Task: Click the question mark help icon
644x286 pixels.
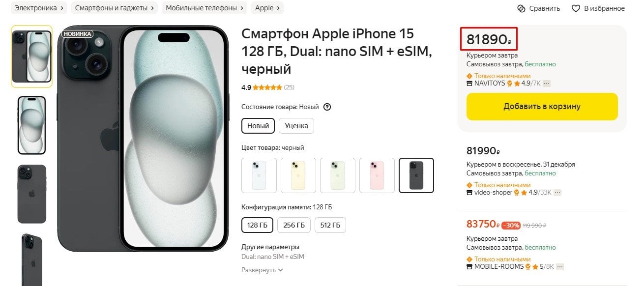Action: point(327,107)
